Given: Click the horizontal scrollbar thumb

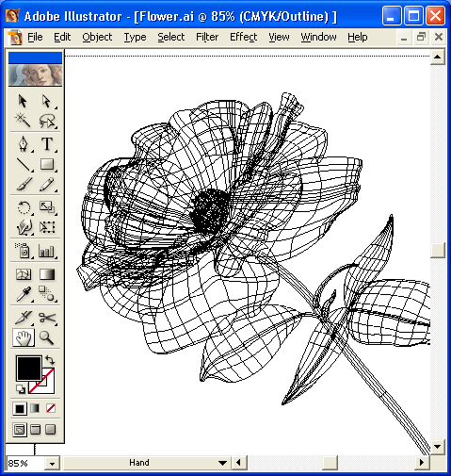Looking at the screenshot, I should tap(330, 463).
